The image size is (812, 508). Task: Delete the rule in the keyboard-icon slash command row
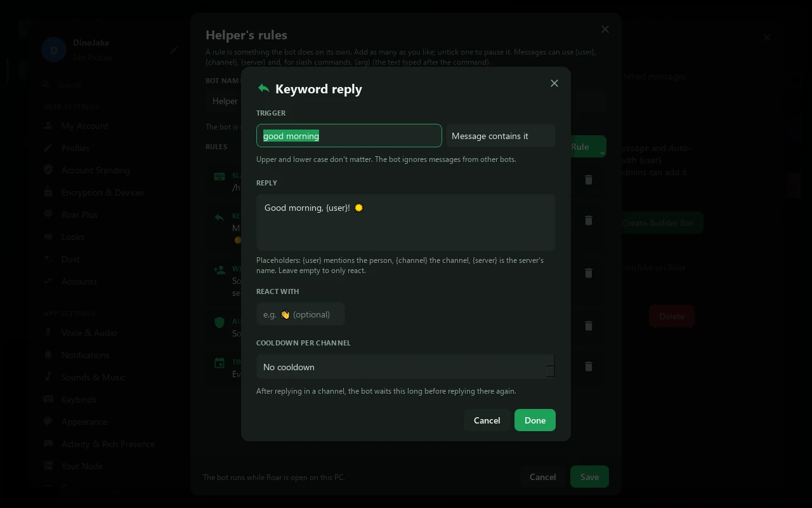tap(589, 180)
